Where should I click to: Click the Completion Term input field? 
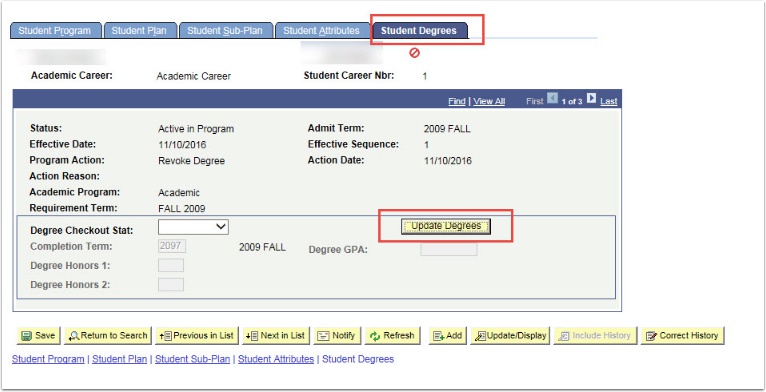coord(172,246)
